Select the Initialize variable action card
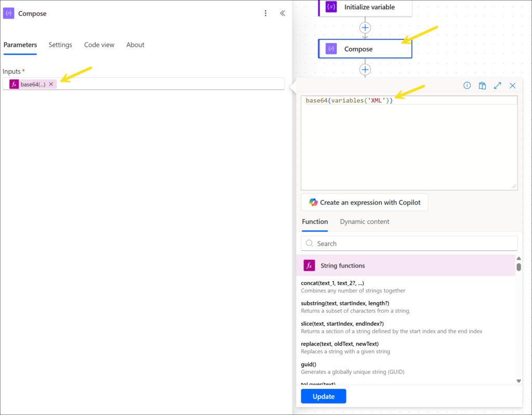This screenshot has height=415, width=532. coord(365,7)
